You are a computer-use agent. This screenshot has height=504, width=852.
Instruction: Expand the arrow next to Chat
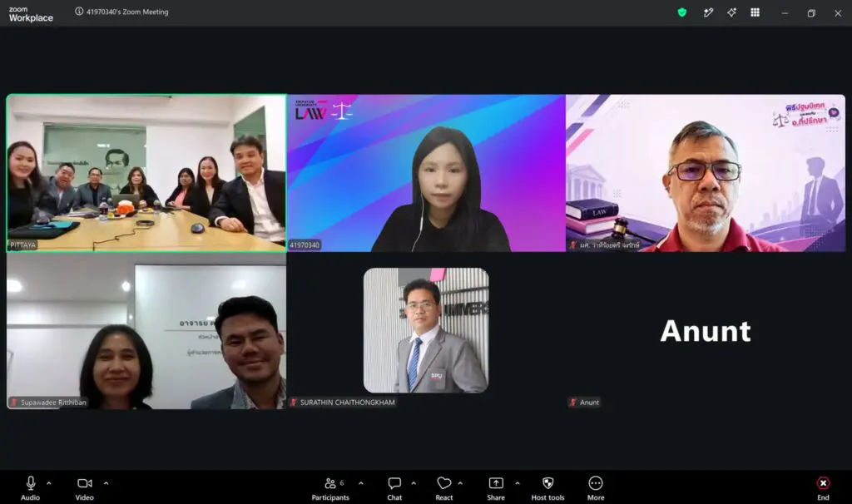pos(414,483)
